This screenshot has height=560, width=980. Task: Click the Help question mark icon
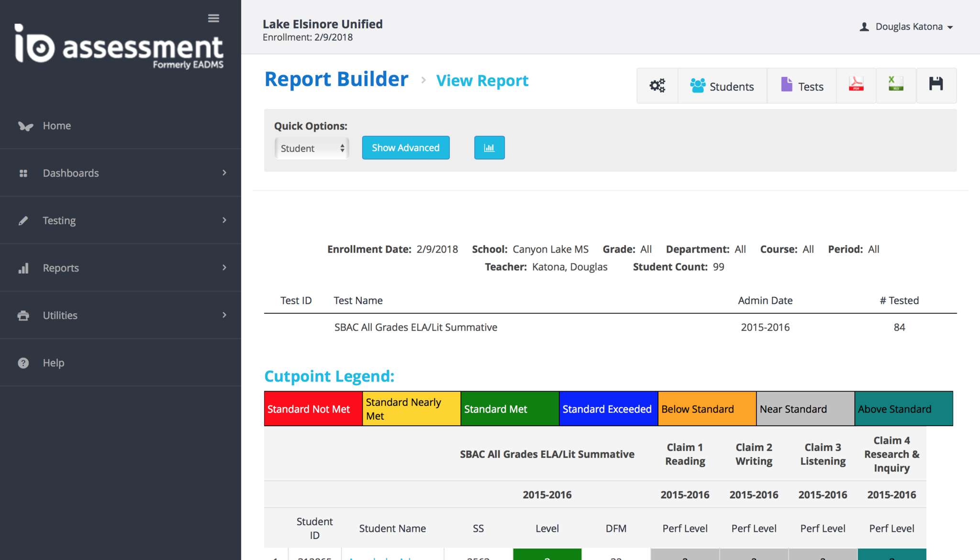click(x=23, y=363)
